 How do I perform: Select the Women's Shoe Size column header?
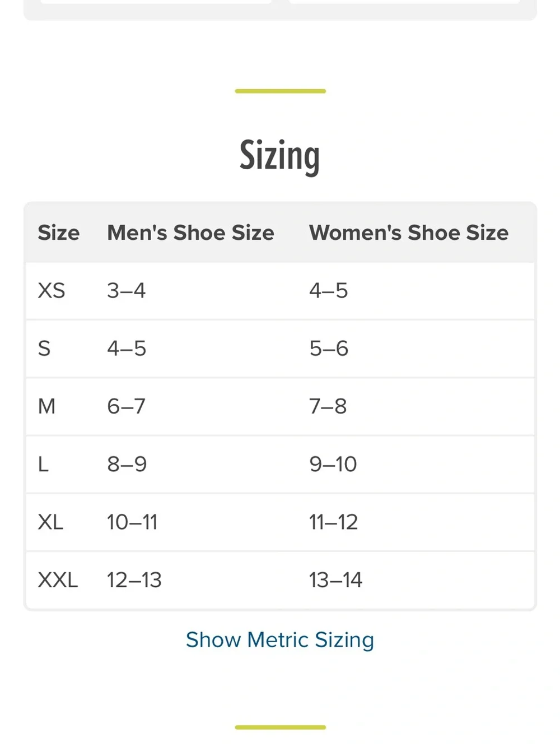(x=409, y=233)
